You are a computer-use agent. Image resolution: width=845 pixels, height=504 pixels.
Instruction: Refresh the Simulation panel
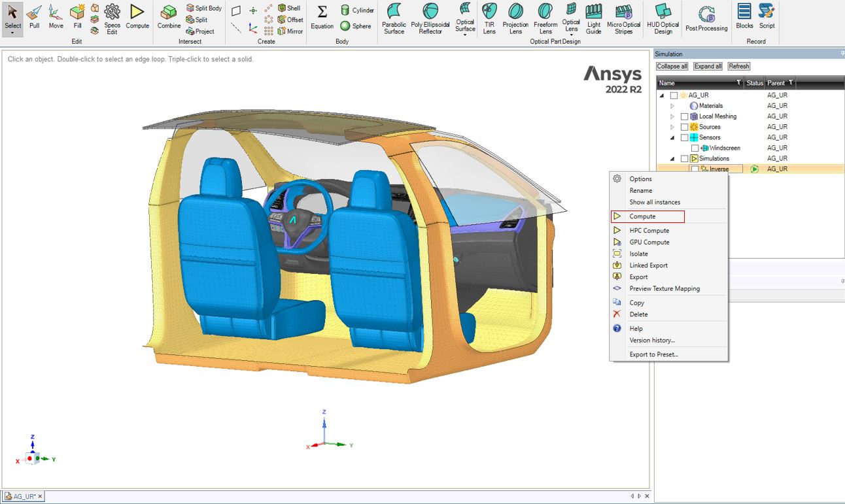click(x=739, y=66)
